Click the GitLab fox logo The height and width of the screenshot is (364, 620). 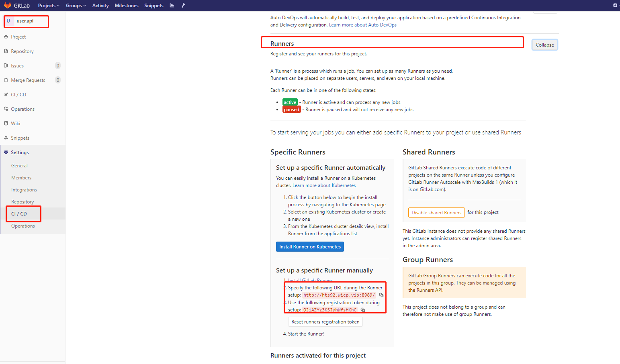coord(7,5)
